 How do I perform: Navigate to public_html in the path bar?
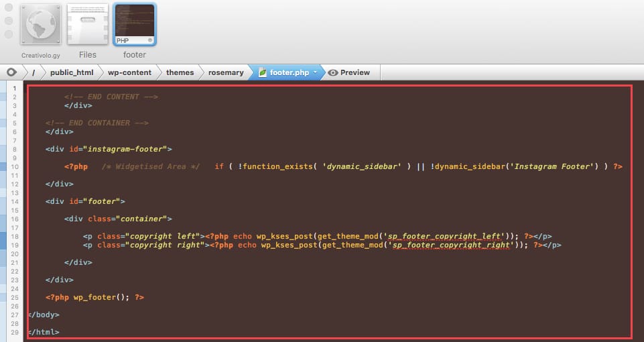tap(71, 72)
